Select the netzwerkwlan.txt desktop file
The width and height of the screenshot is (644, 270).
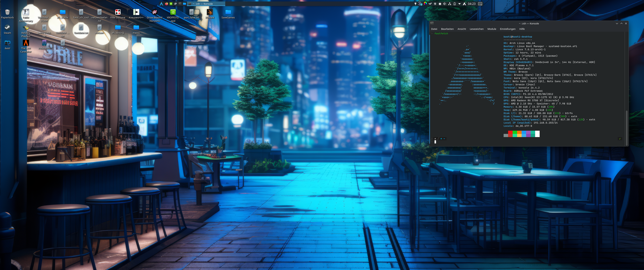coord(99,16)
